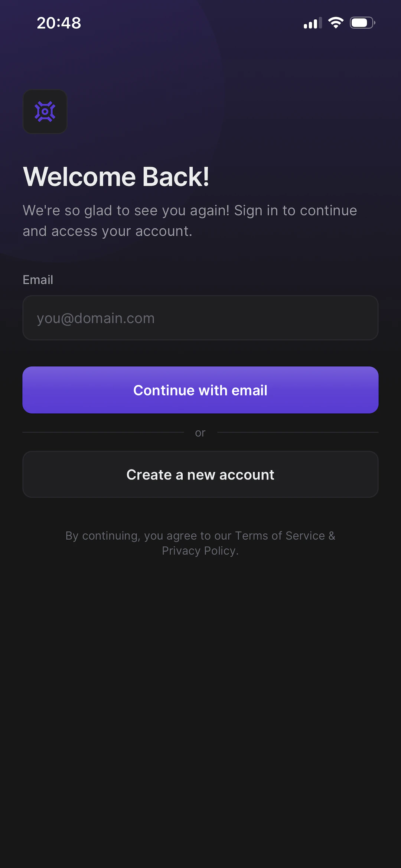Open the Terms of Service link
Image resolution: width=401 pixels, height=868 pixels.
(280, 536)
